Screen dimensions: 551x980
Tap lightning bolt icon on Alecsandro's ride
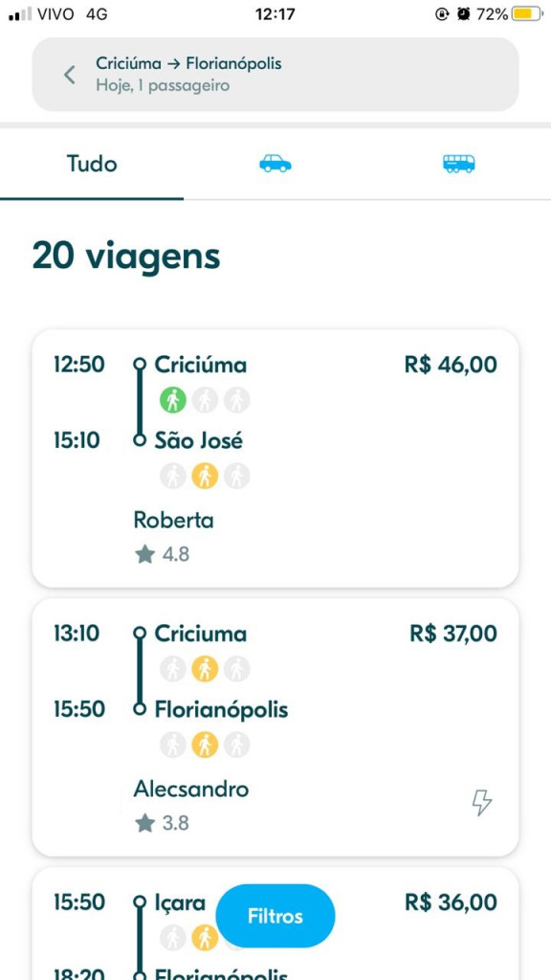coord(482,803)
